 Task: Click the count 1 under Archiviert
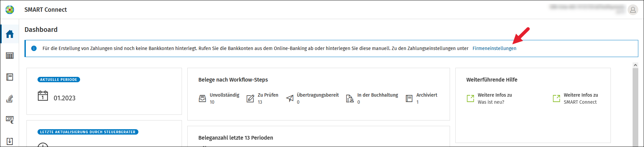click(417, 102)
